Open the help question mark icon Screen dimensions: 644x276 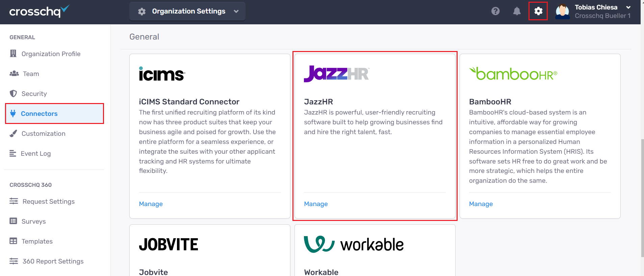coord(495,11)
